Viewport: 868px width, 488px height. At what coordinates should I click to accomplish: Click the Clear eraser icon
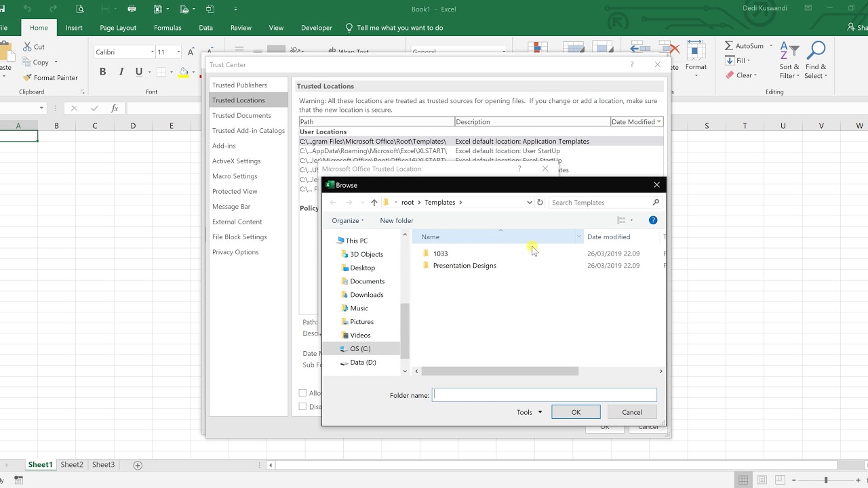tap(729, 75)
